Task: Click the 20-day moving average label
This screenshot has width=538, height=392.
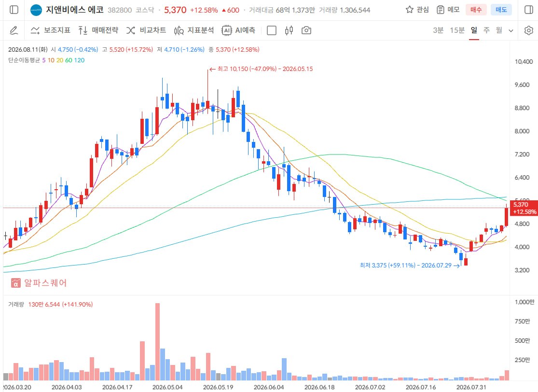Action: [x=60, y=60]
